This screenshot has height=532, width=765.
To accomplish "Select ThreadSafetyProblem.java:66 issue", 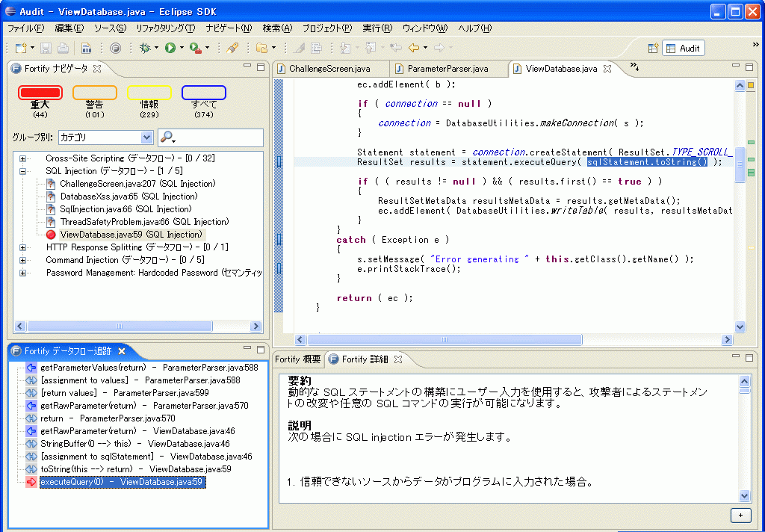I will [144, 222].
